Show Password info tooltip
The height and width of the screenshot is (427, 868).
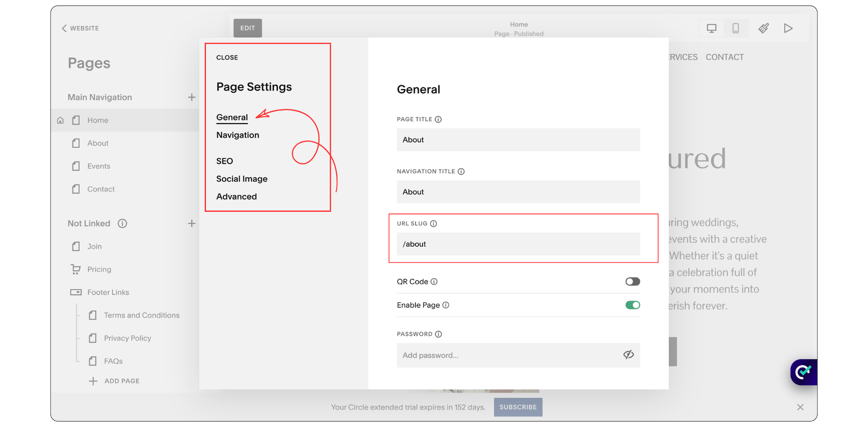(438, 334)
